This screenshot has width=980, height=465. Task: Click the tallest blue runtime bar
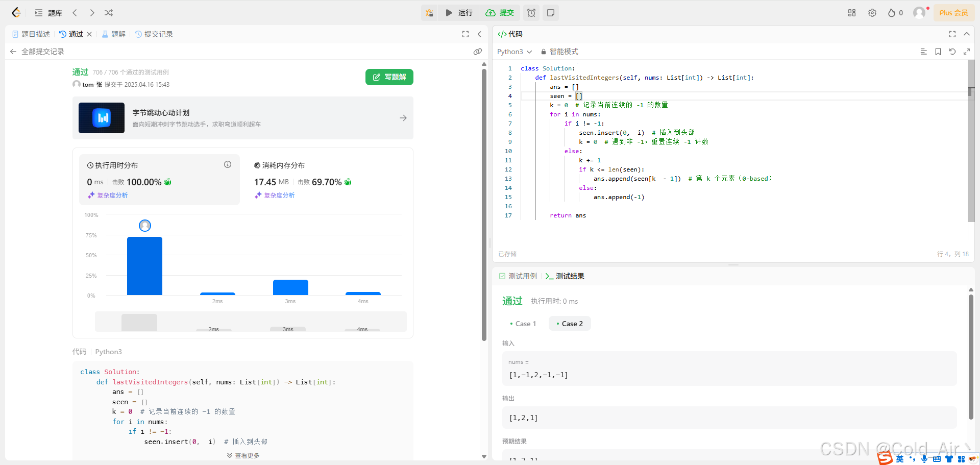pyautogui.click(x=144, y=266)
